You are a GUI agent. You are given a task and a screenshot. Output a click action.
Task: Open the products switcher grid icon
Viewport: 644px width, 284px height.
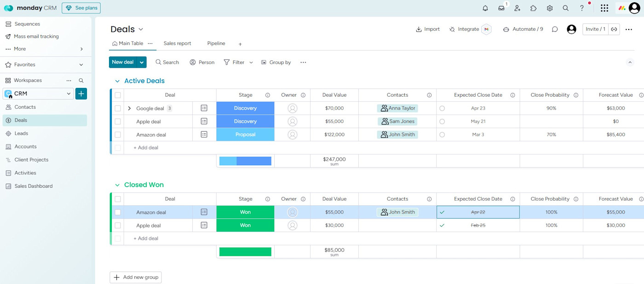point(604,8)
